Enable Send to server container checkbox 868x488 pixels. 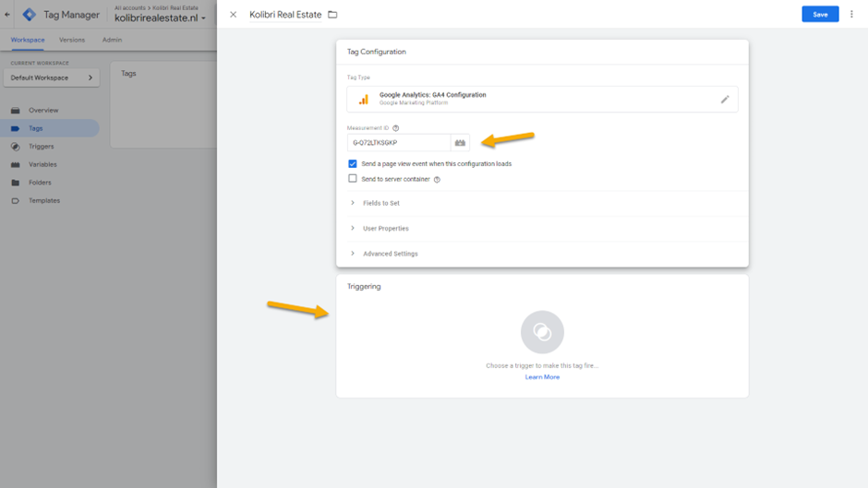click(x=353, y=179)
